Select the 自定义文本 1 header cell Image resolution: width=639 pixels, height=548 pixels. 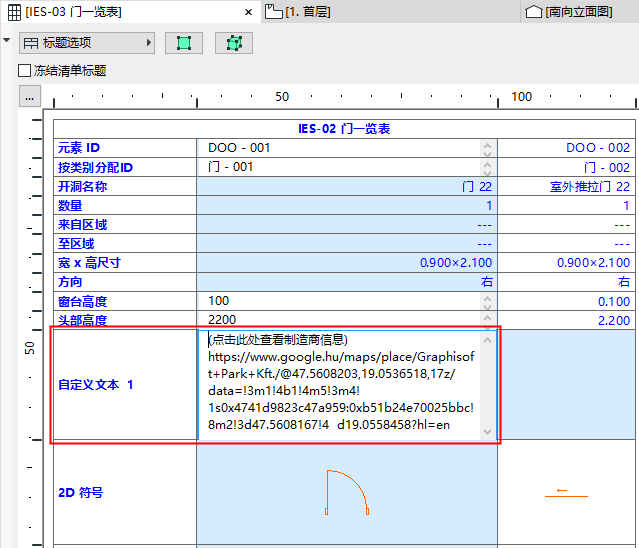pyautogui.click(x=125, y=385)
